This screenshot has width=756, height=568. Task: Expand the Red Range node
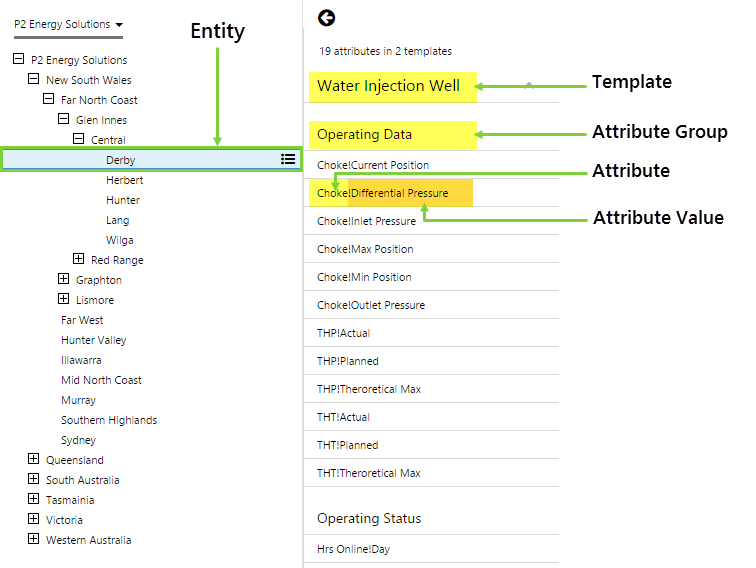(x=78, y=260)
